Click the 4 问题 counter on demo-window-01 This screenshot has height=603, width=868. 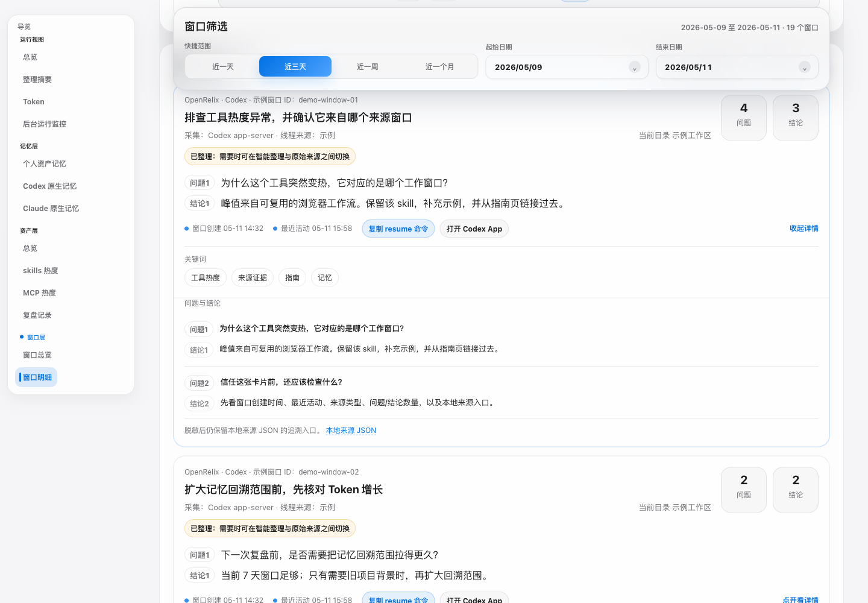(x=744, y=118)
